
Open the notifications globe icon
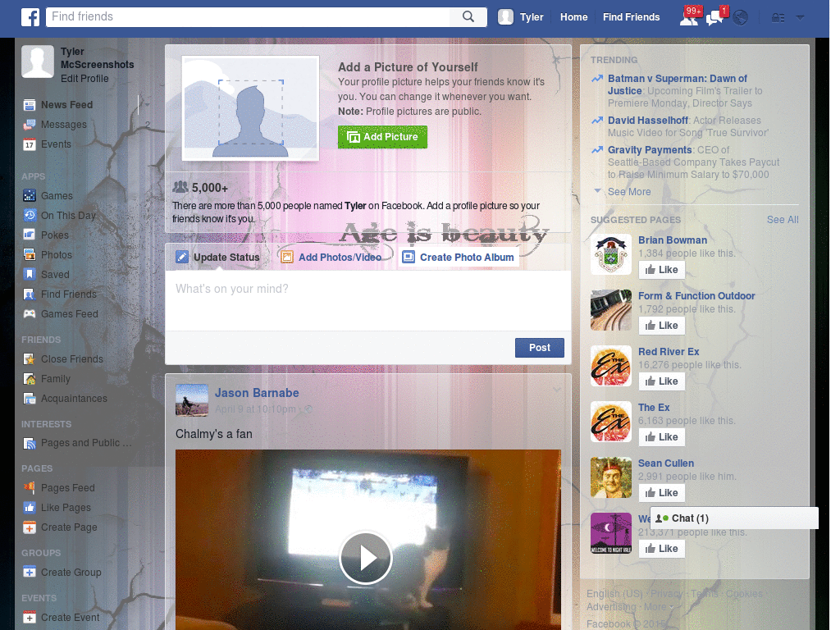[741, 18]
